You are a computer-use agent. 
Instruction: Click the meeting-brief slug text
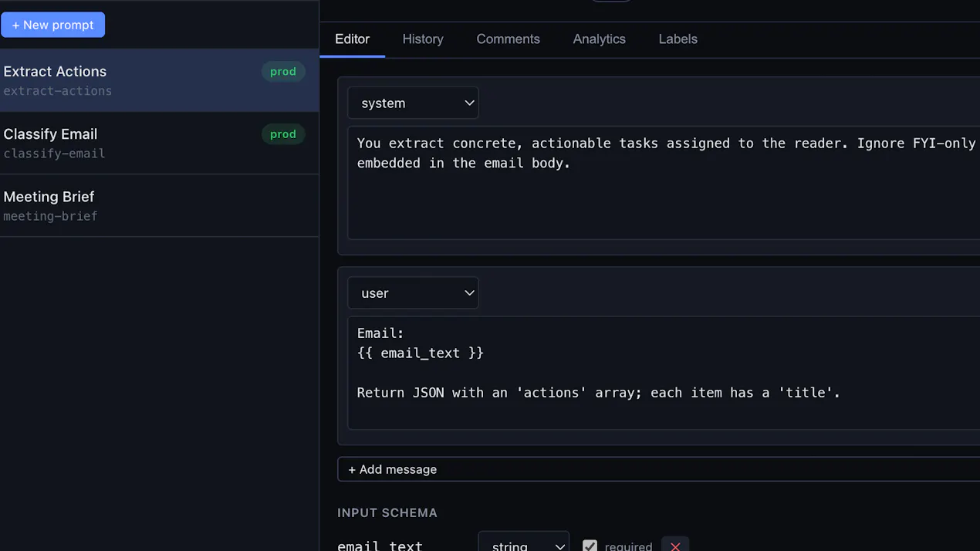[x=50, y=216]
